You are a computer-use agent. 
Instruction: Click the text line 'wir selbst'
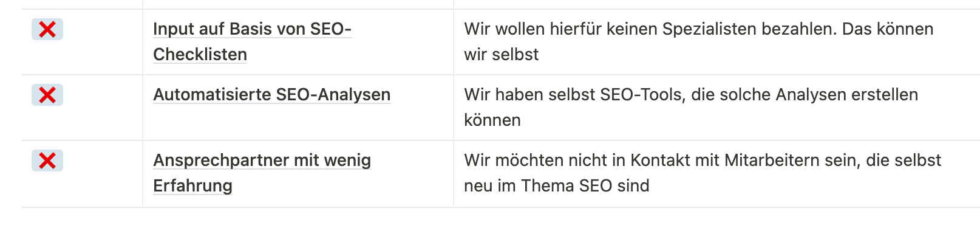pos(501,55)
